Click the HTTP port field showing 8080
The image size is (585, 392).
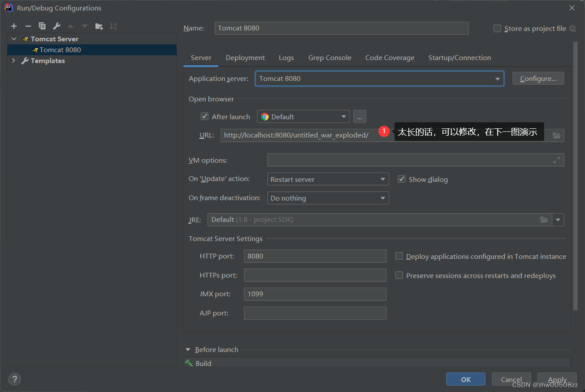coord(315,256)
